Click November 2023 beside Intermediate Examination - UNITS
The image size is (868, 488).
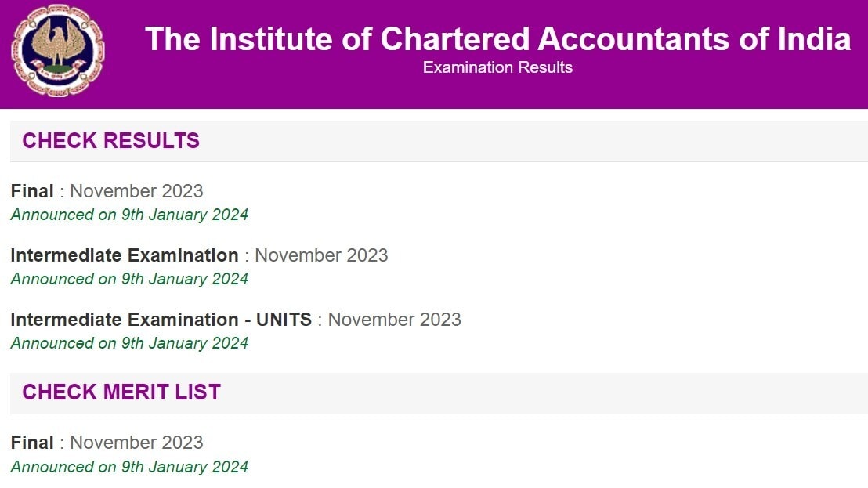(394, 320)
